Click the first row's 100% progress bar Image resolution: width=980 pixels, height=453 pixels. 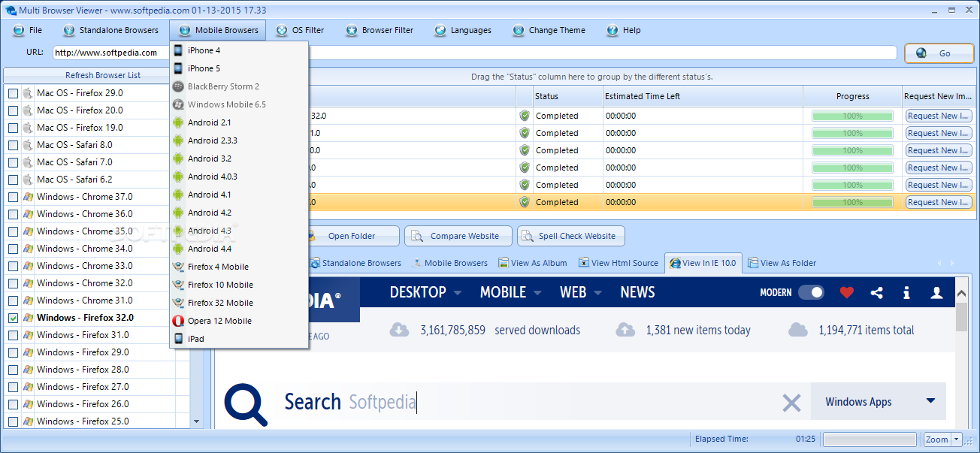tap(852, 116)
